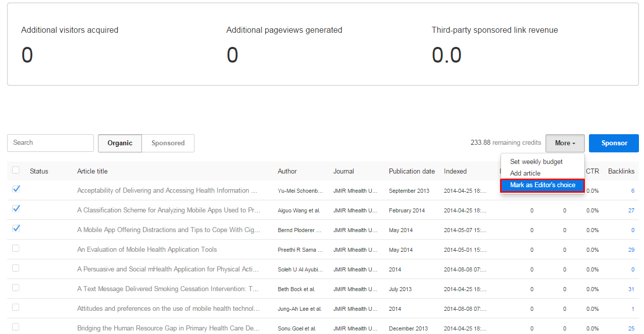Sort table by Article title header
The image size is (644, 334).
tap(92, 172)
